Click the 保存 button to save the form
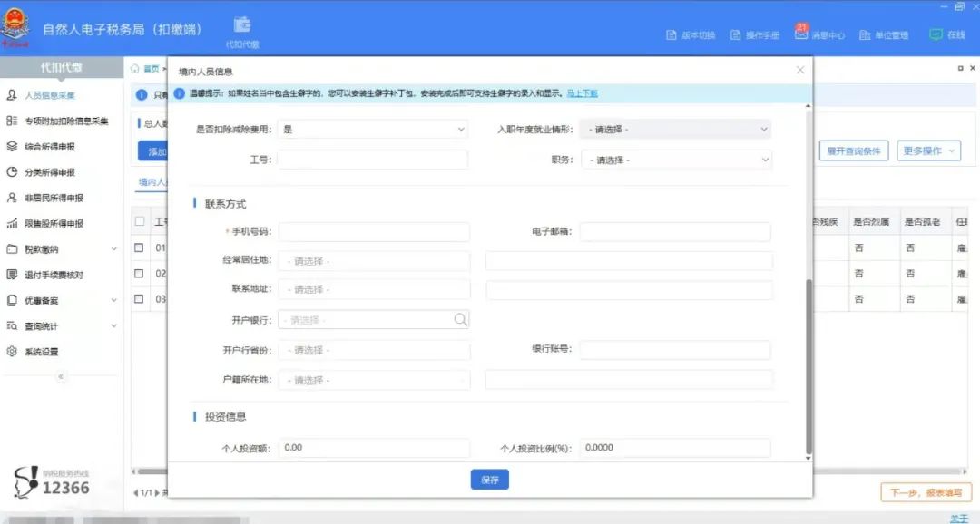The image size is (980, 524). coord(488,479)
